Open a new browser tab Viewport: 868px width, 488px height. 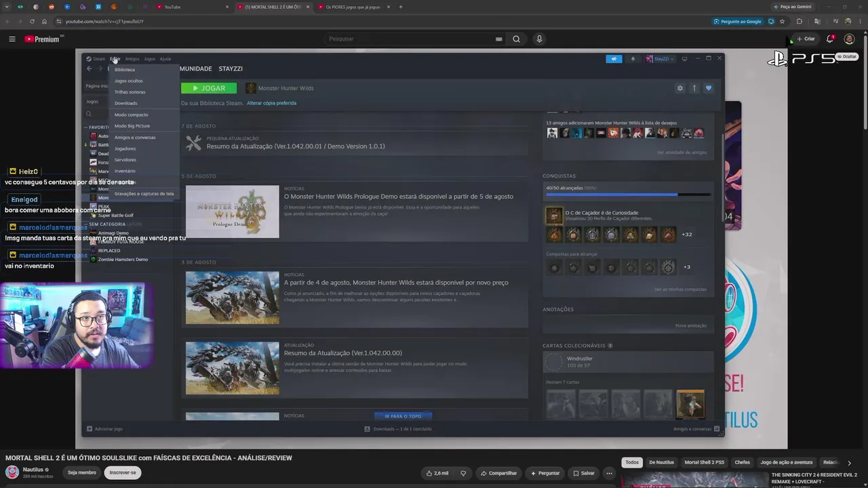pyautogui.click(x=401, y=7)
